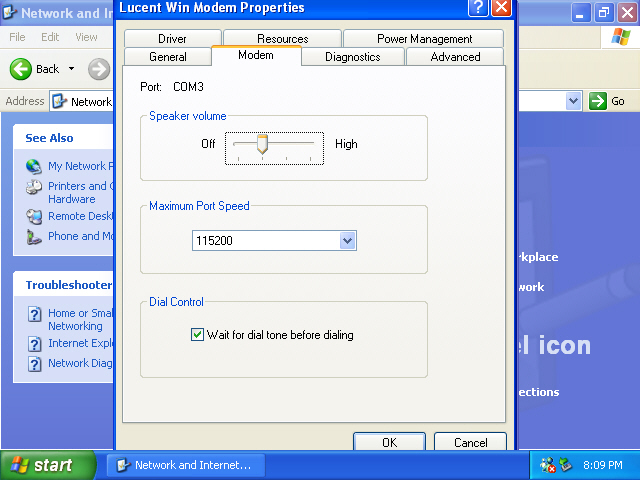Open the View menu in Network window
The height and width of the screenshot is (480, 640).
click(86, 37)
